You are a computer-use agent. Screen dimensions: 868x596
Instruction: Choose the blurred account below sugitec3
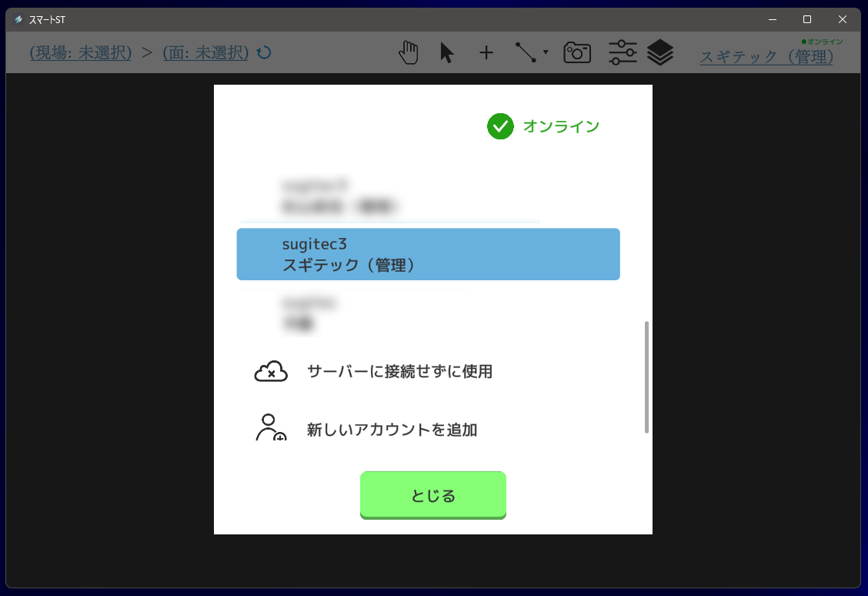(x=389, y=314)
